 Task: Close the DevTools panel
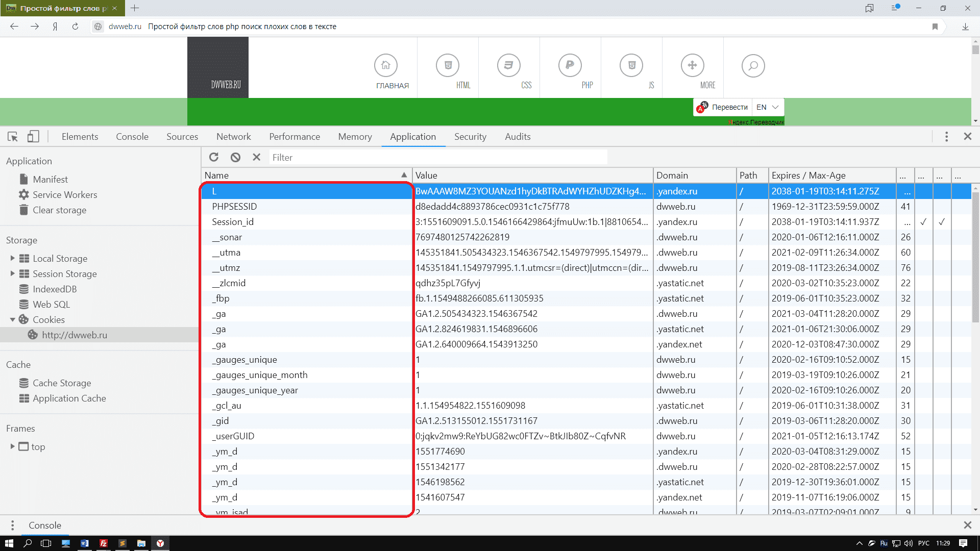(x=967, y=136)
